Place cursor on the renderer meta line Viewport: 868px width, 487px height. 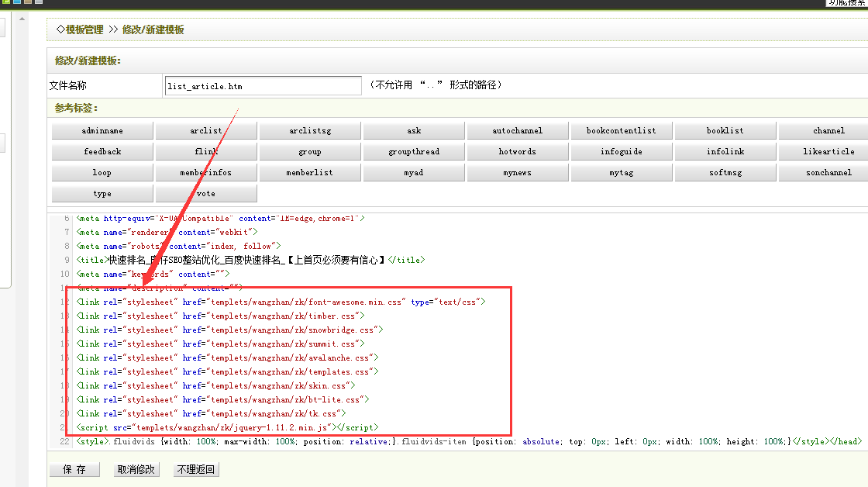click(167, 232)
